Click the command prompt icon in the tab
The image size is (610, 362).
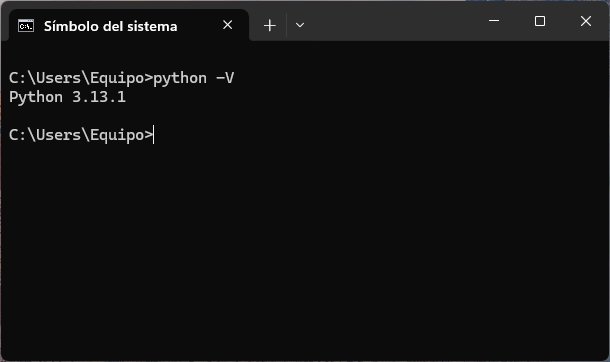click(26, 26)
